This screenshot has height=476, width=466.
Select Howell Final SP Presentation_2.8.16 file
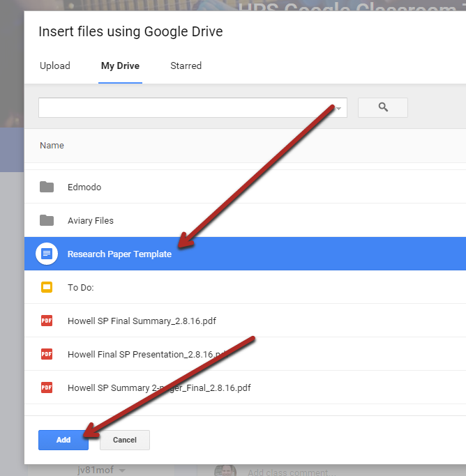(147, 354)
